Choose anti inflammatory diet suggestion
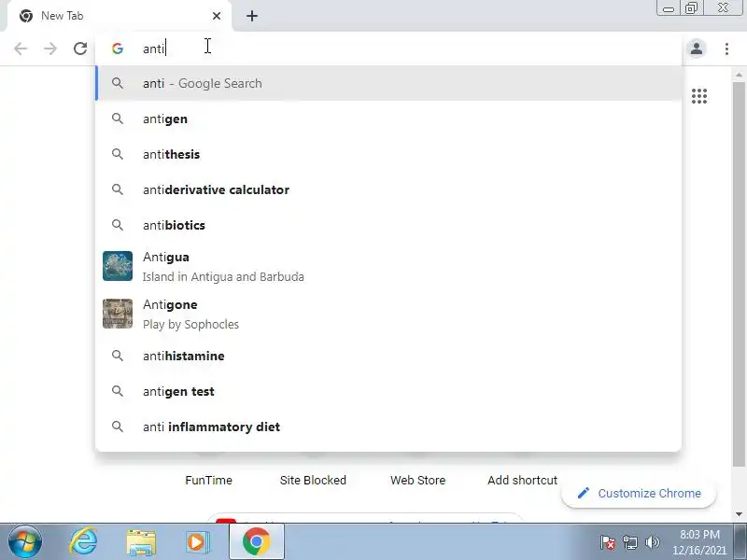This screenshot has height=560, width=747. [388, 427]
